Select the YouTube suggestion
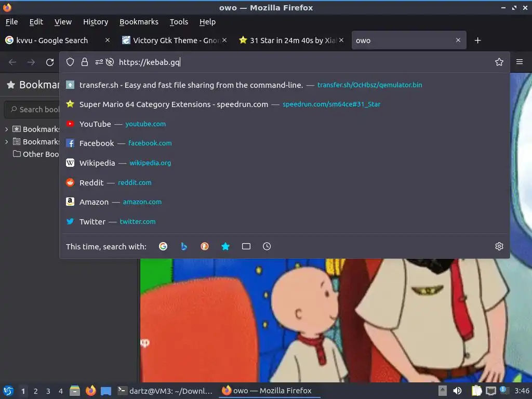The width and height of the screenshot is (532, 399). click(285, 124)
